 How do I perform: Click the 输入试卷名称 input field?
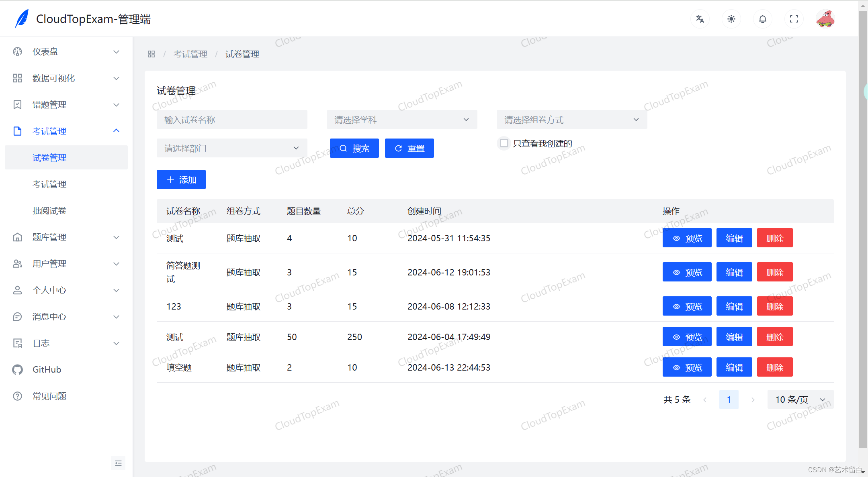pyautogui.click(x=231, y=119)
